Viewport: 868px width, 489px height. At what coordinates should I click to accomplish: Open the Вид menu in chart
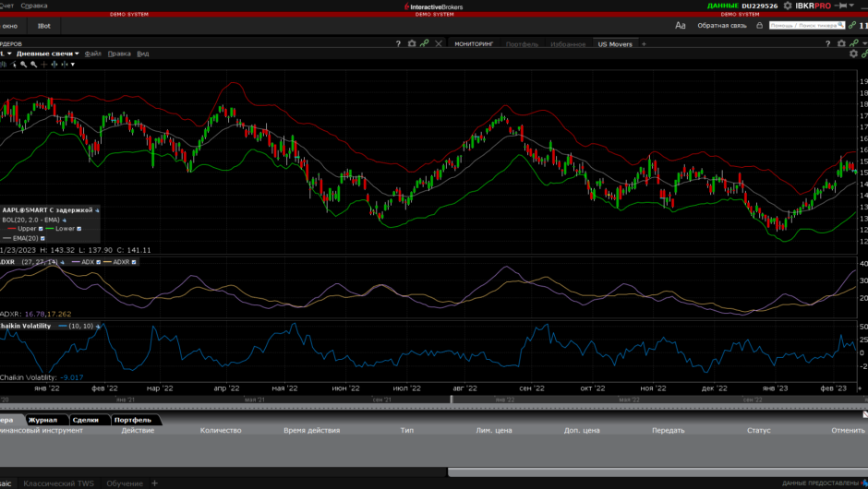[x=143, y=54]
